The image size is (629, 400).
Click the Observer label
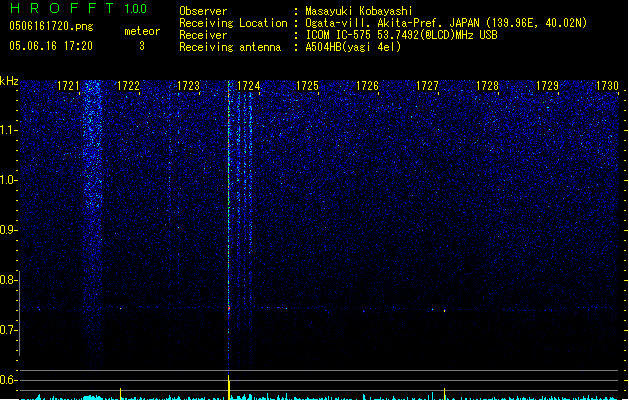[203, 11]
